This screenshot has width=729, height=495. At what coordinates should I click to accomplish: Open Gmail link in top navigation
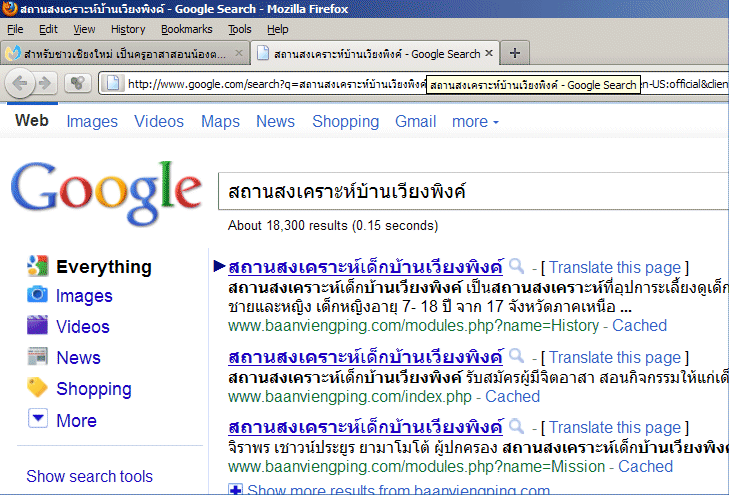tap(416, 122)
